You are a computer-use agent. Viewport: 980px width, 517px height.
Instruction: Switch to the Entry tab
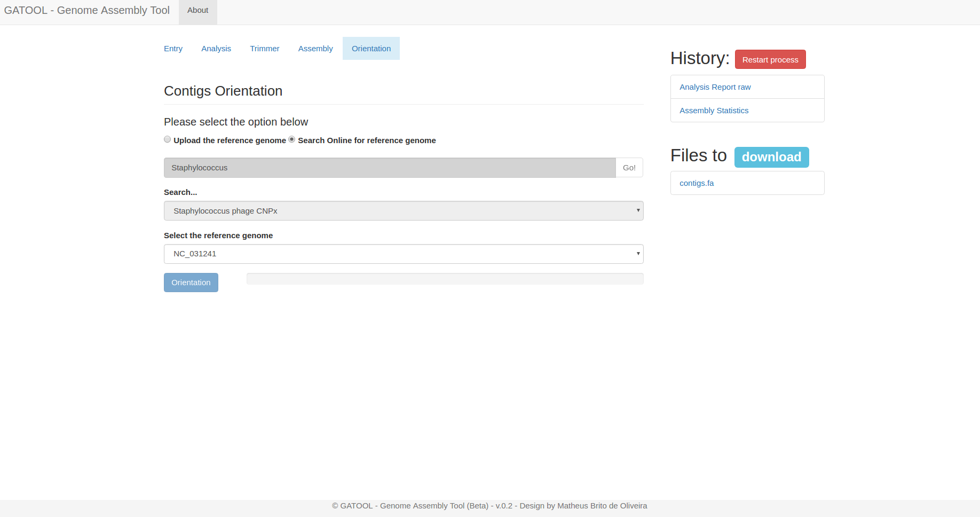(173, 48)
